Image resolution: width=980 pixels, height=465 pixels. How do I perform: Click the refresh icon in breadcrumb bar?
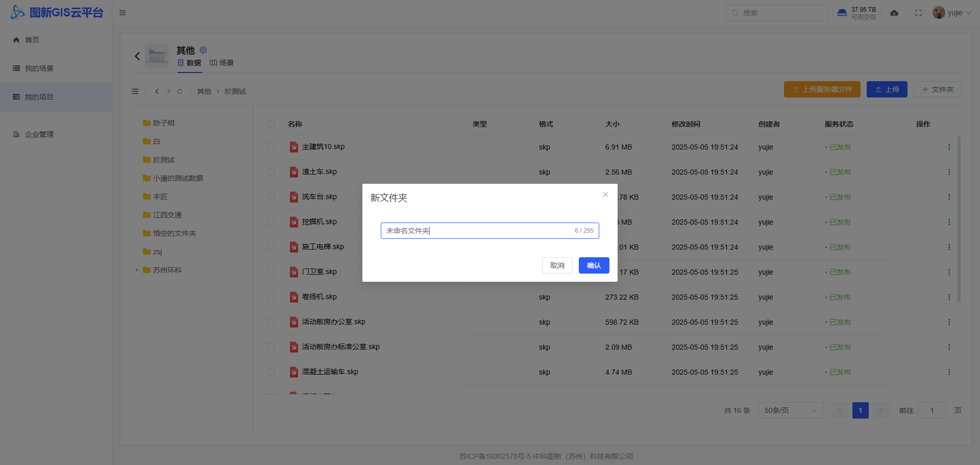tap(180, 91)
